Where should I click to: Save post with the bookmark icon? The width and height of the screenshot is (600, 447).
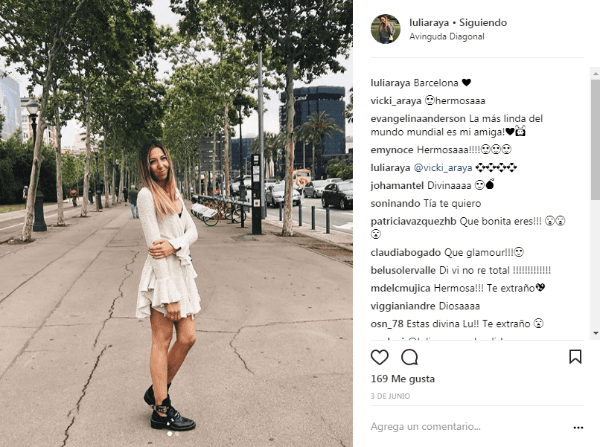coord(575,357)
